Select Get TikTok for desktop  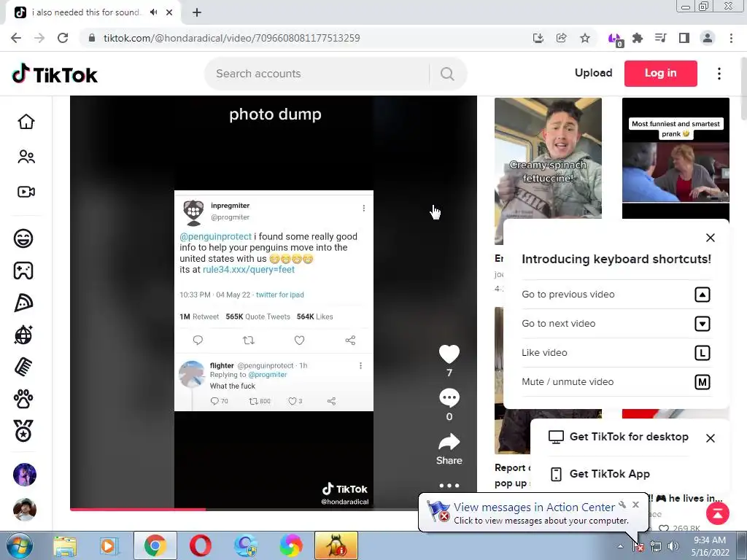(x=619, y=437)
